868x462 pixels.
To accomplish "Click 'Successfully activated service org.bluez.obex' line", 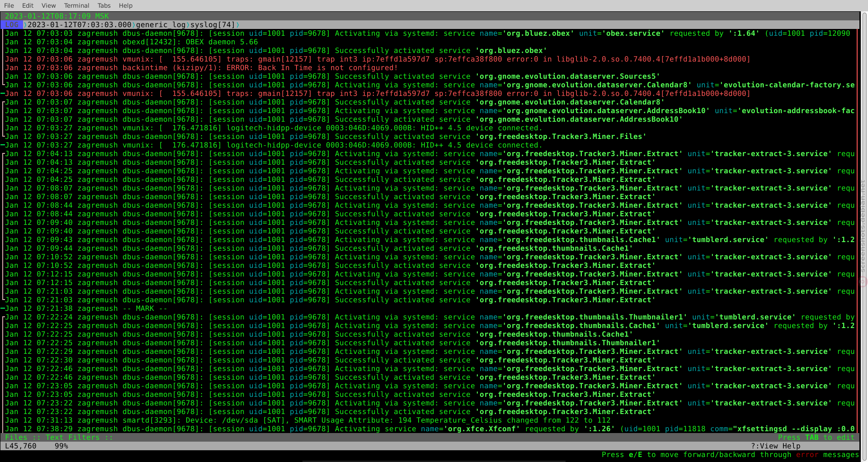I will coord(276,51).
